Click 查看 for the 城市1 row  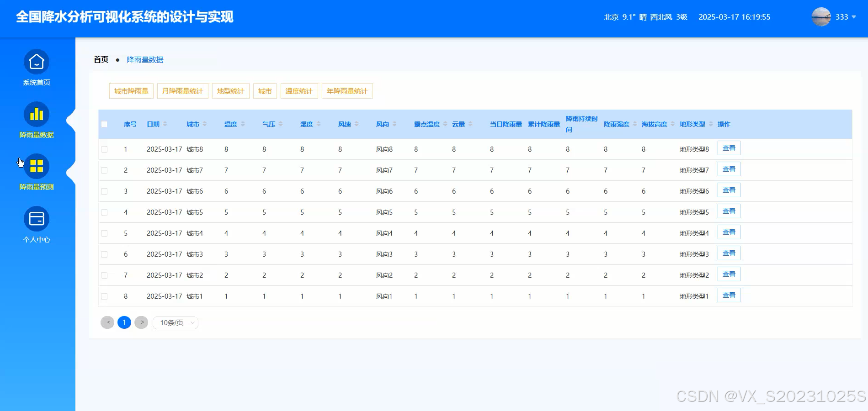(x=729, y=295)
